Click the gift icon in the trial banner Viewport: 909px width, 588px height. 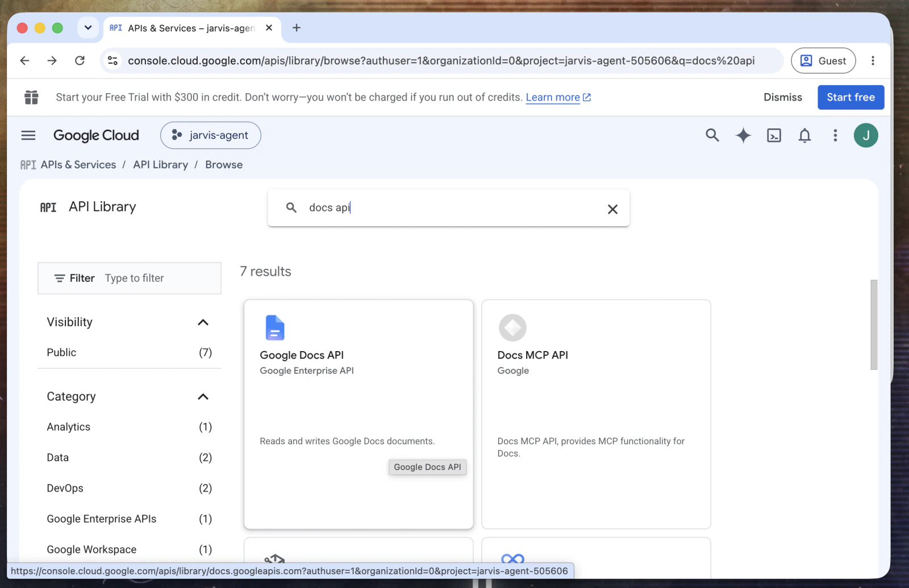(32, 97)
